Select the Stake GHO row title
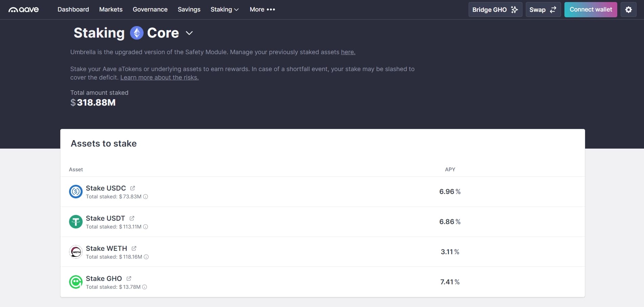This screenshot has height=307, width=644. 104,279
